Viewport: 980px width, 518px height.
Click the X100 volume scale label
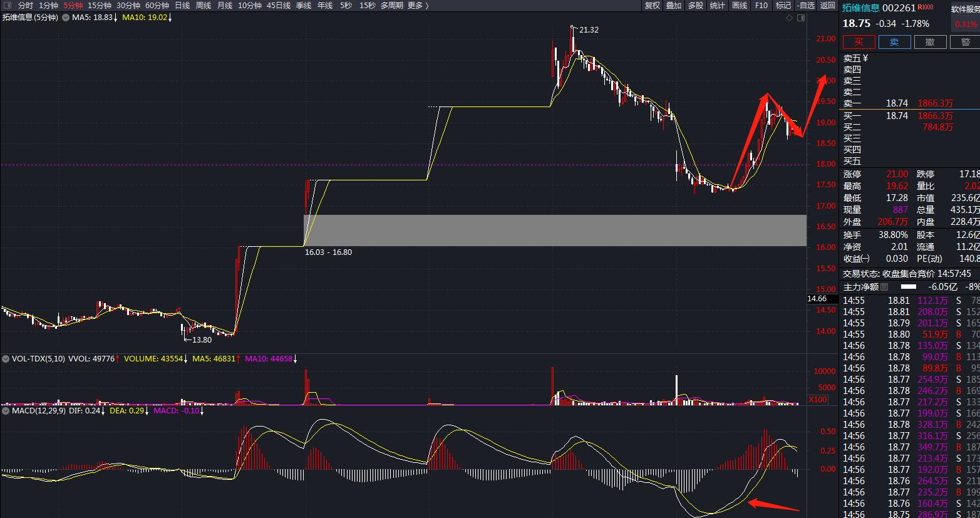[818, 400]
